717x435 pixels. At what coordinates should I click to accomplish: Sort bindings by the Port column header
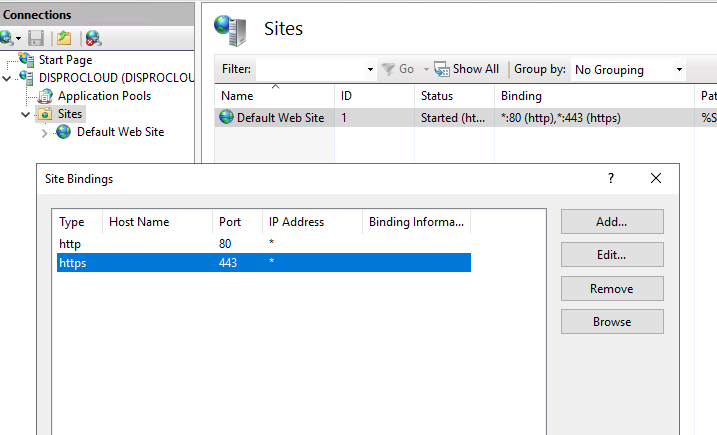pos(236,222)
